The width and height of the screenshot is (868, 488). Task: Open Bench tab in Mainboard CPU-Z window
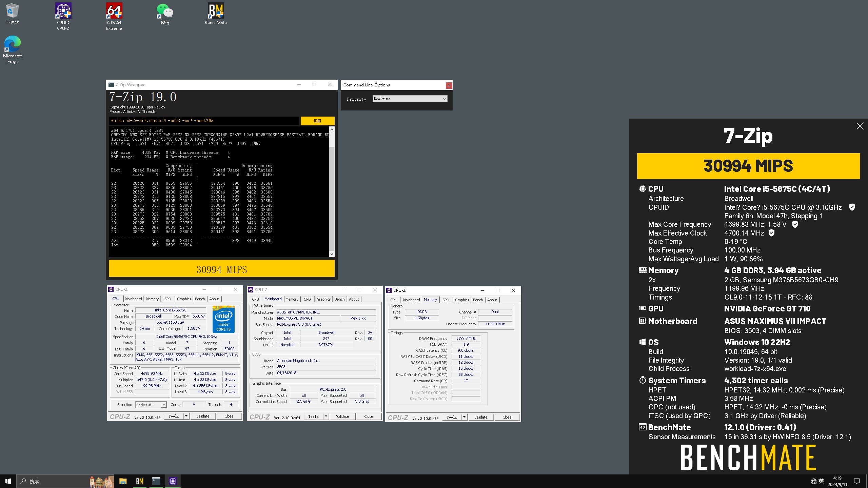[339, 299]
